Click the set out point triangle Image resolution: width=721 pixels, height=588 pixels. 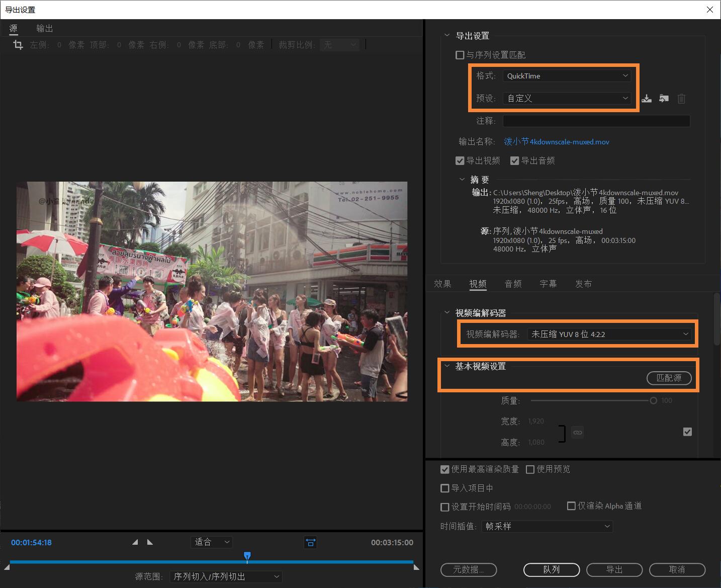150,542
